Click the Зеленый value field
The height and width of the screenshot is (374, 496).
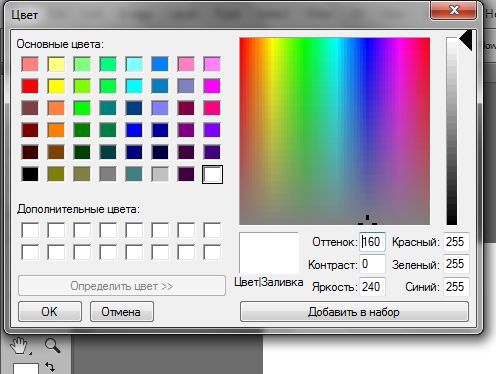click(456, 264)
